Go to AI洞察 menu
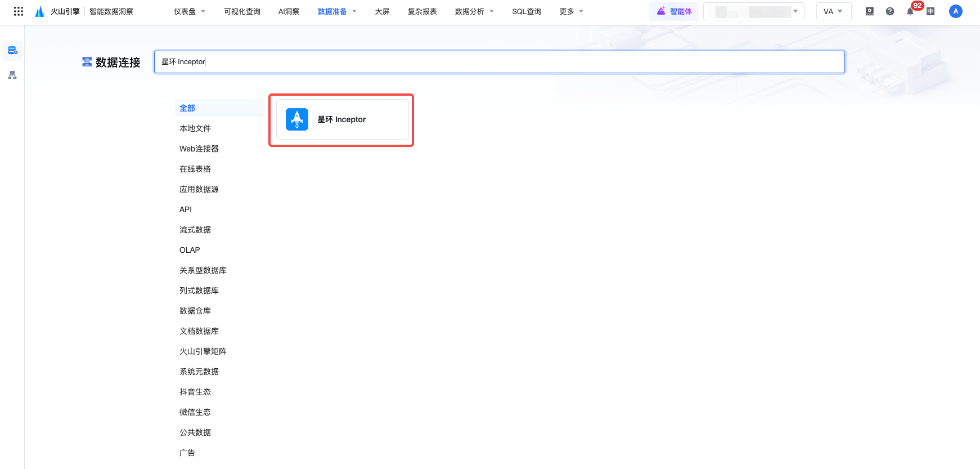The image size is (980, 469). 289,11
